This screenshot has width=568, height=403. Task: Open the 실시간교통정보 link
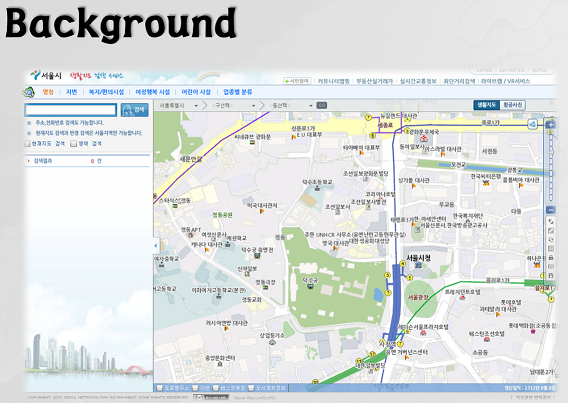click(418, 81)
